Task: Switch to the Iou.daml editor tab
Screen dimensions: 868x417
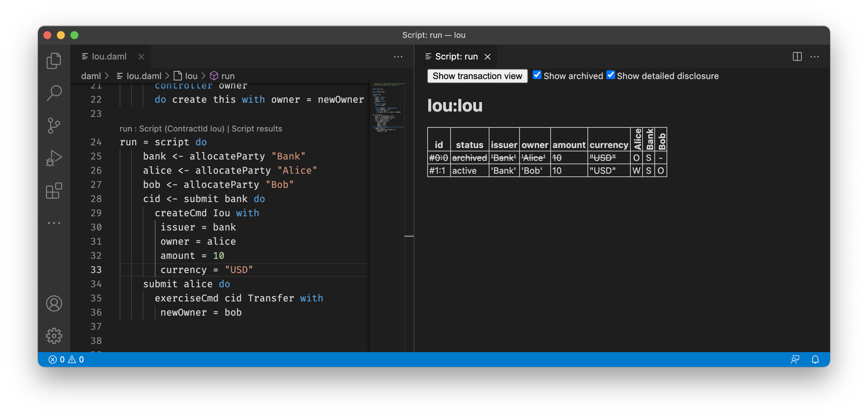Action: pyautogui.click(x=109, y=56)
